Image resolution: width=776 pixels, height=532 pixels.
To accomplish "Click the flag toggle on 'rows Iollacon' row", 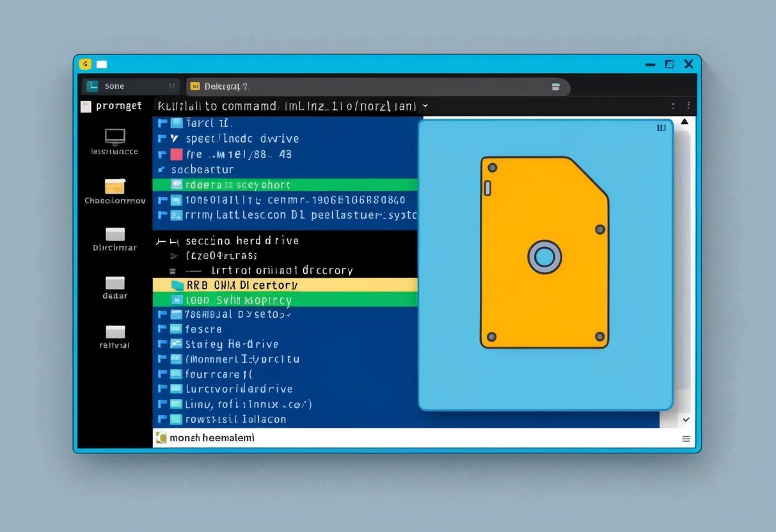I will click(162, 419).
